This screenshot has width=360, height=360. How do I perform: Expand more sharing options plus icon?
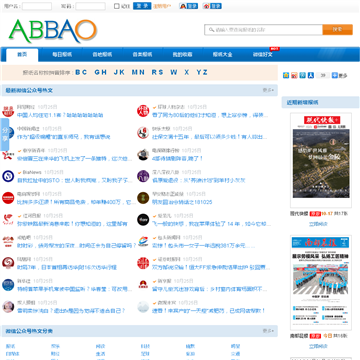335,75
